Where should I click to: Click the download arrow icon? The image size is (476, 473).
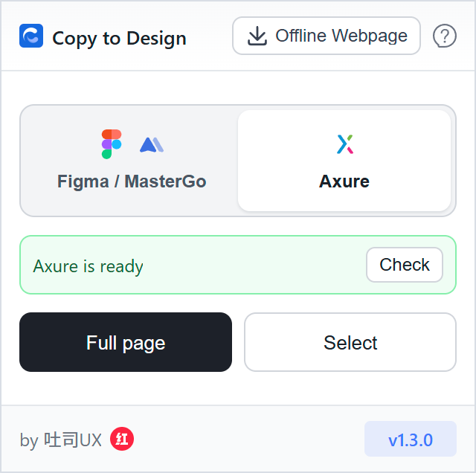coord(257,36)
